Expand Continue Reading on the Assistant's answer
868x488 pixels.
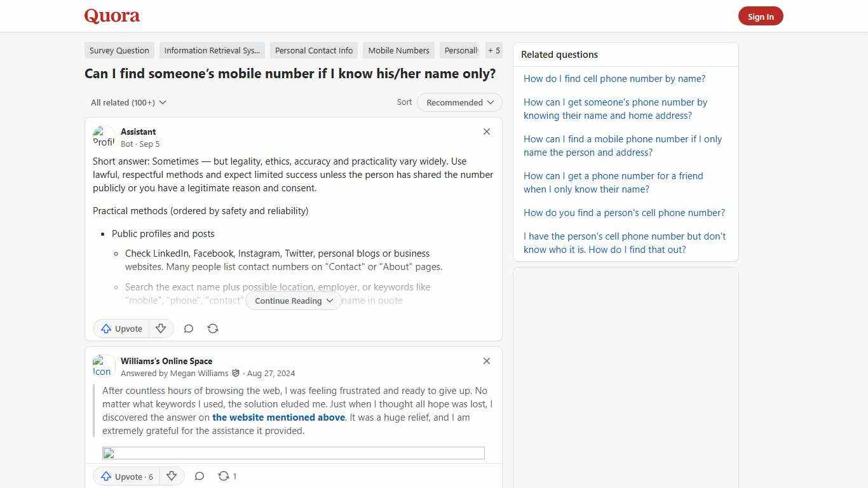[x=293, y=301]
